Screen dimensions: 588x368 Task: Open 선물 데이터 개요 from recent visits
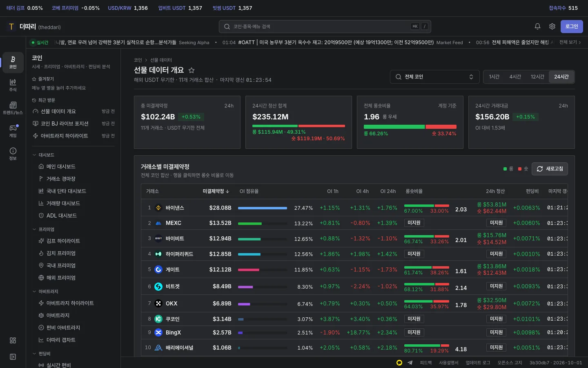point(73,111)
